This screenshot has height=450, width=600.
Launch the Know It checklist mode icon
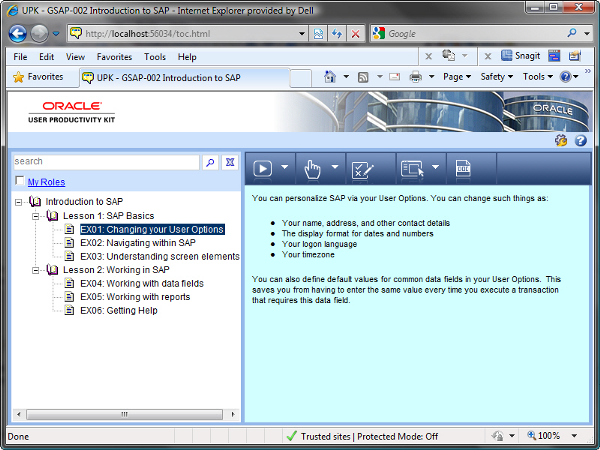pyautogui.click(x=362, y=170)
